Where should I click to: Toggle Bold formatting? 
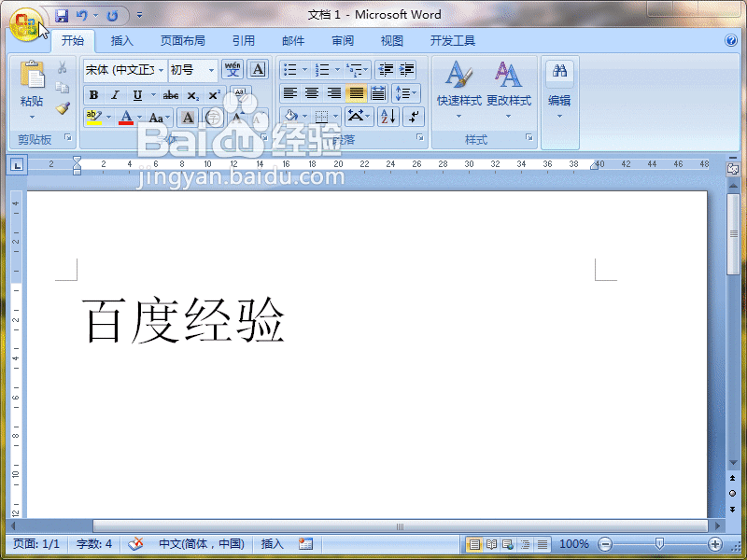point(94,95)
